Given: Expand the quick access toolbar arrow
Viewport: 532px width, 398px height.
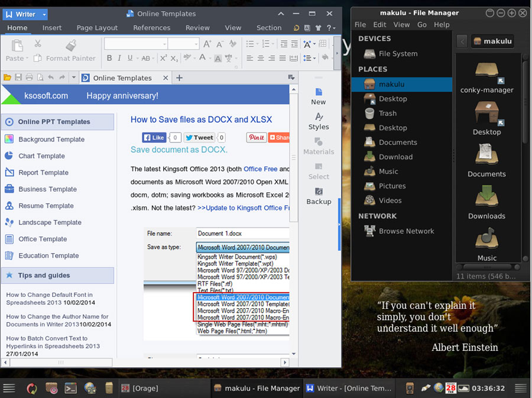Looking at the screenshot, I should [74, 77].
